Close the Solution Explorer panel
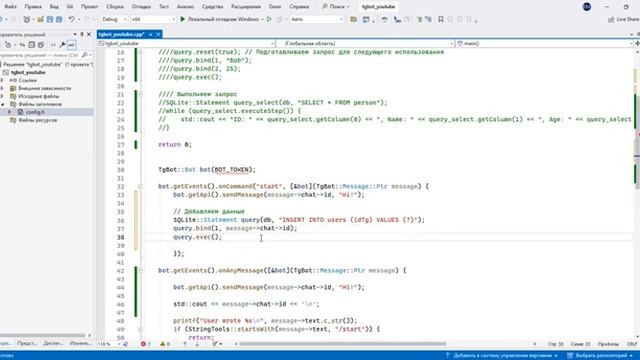Image resolution: width=640 pixels, height=360 pixels. pos(89,34)
